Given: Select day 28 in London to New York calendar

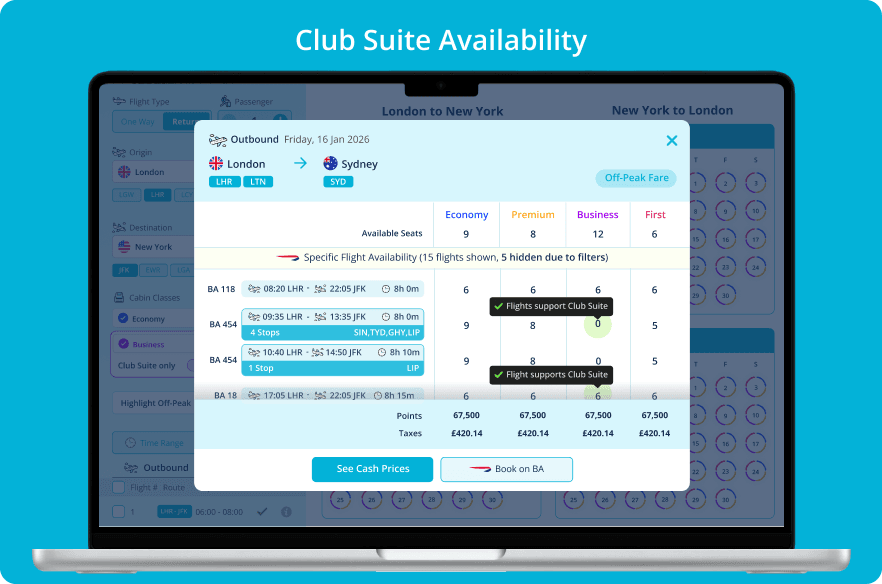Looking at the screenshot, I should pos(431,500).
